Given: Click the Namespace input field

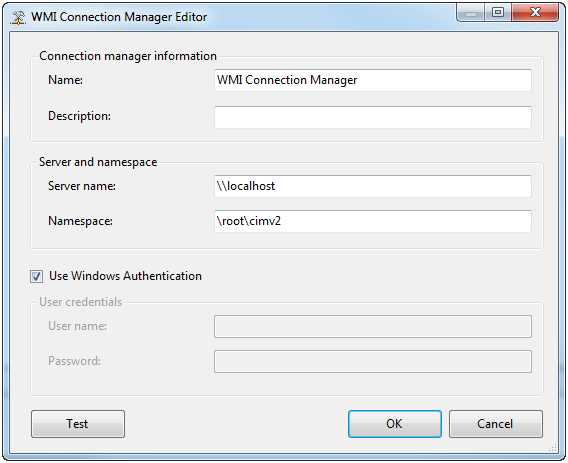Looking at the screenshot, I should 373,221.
